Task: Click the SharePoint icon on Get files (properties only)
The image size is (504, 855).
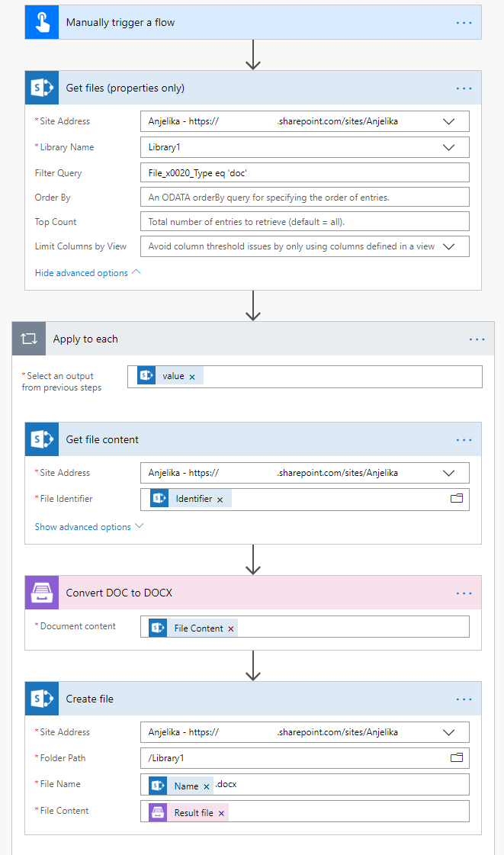Action: [x=42, y=88]
